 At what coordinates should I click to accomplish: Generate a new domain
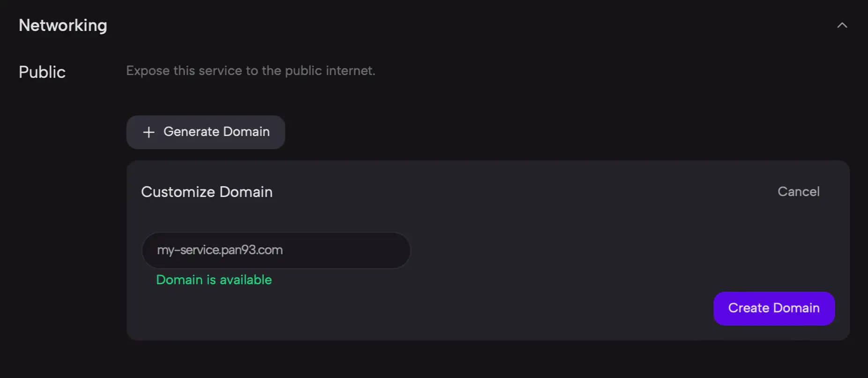(x=206, y=132)
